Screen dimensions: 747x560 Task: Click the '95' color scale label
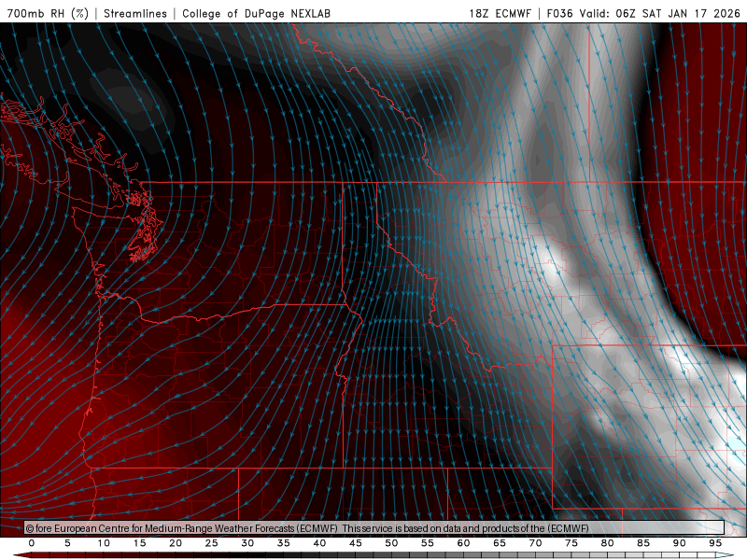coord(715,543)
